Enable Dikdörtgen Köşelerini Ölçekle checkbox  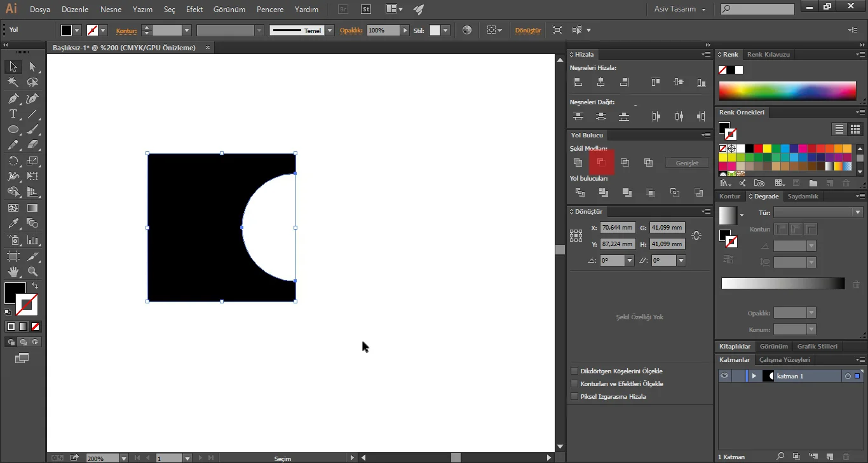574,371
